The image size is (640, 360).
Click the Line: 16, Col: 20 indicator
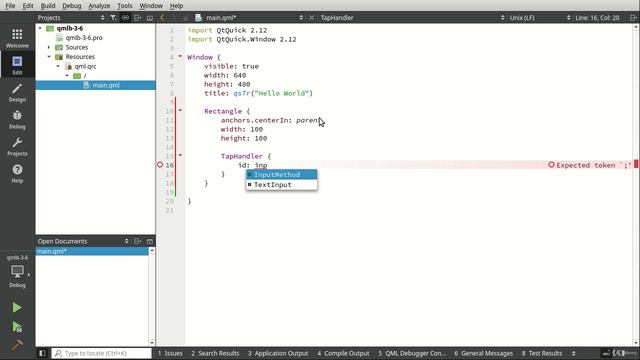pyautogui.click(x=597, y=18)
